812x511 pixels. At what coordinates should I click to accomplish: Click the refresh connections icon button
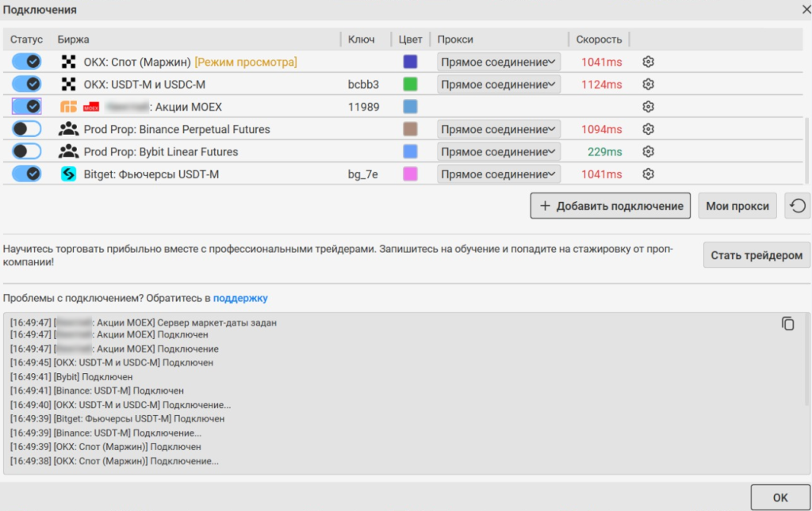point(798,206)
